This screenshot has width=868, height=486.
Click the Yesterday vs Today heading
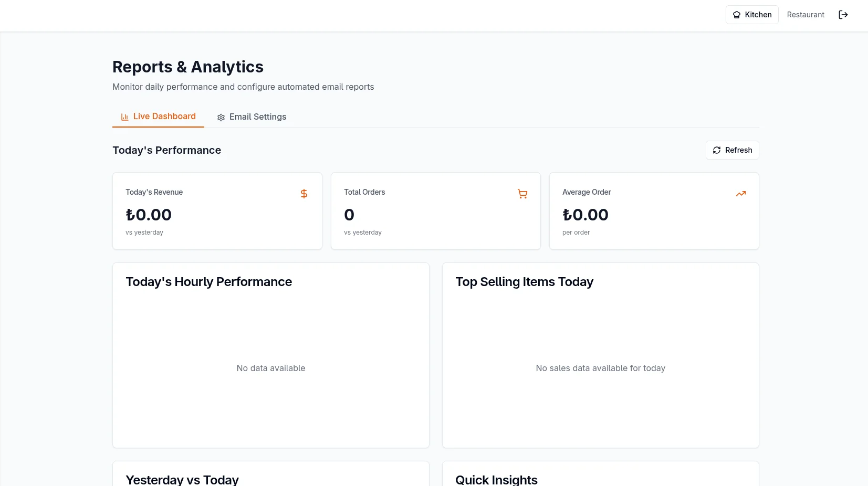point(182,480)
